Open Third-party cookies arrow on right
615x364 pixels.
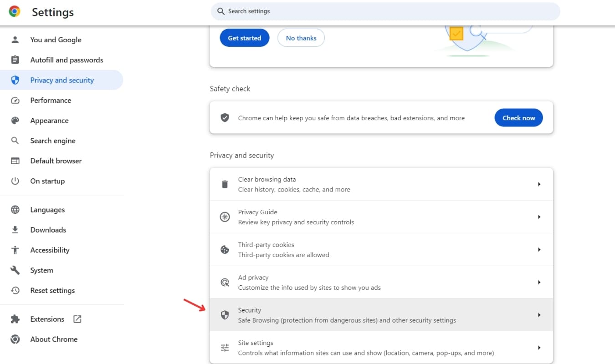(x=539, y=250)
